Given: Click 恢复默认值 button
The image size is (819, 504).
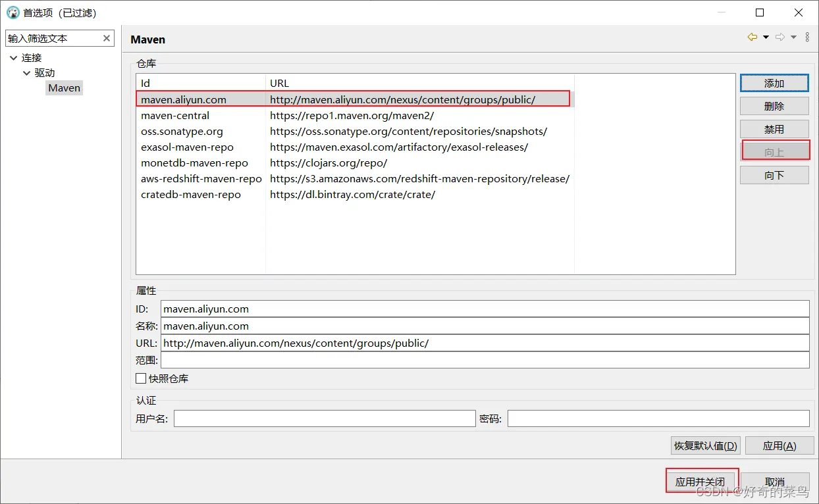Looking at the screenshot, I should [706, 445].
